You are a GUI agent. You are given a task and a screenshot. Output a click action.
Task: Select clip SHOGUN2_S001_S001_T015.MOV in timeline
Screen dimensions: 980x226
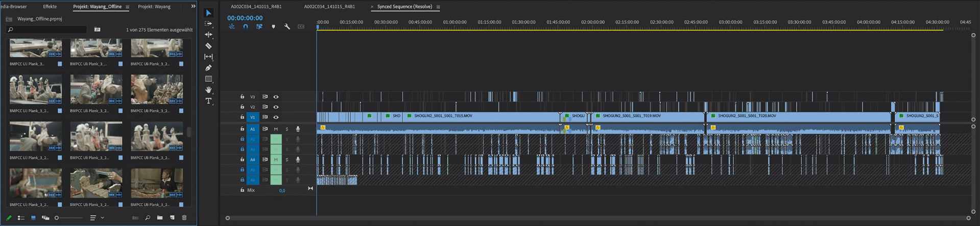coord(482,116)
